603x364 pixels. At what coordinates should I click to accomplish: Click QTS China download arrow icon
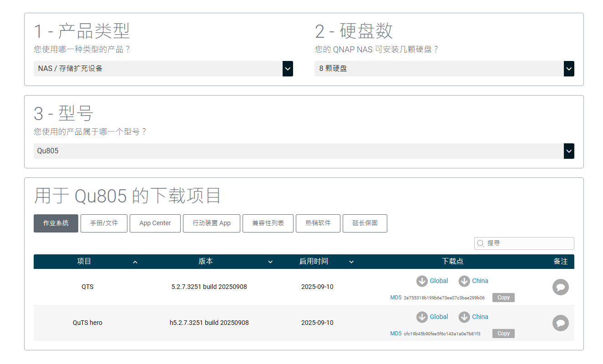(x=464, y=281)
